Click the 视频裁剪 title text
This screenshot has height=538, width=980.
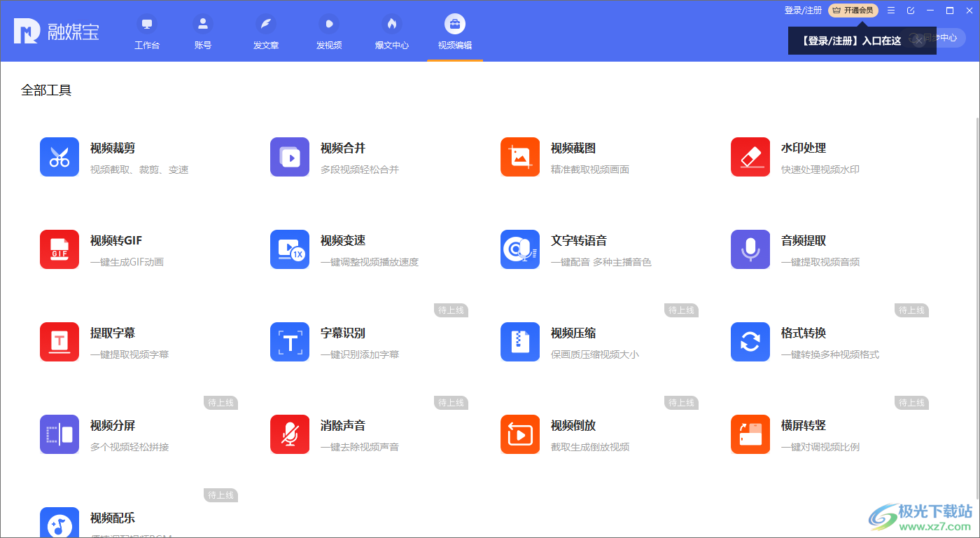(113, 149)
